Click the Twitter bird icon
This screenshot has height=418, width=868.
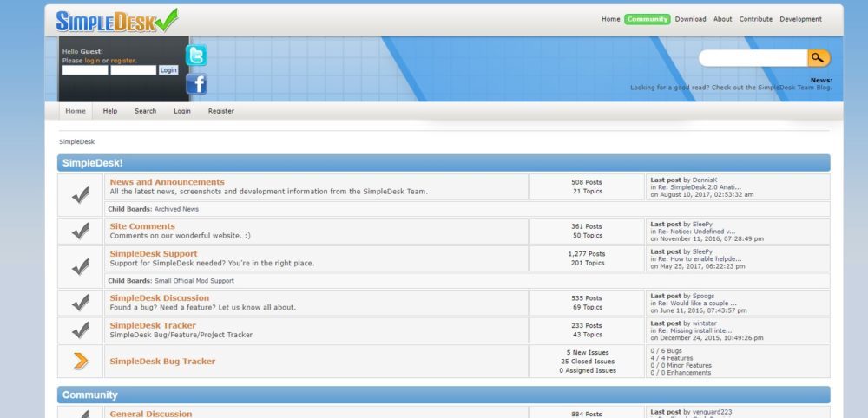tap(197, 56)
